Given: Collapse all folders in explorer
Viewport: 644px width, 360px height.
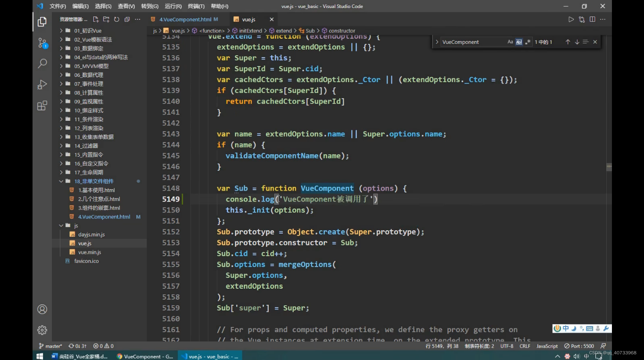Looking at the screenshot, I should click(x=127, y=19).
